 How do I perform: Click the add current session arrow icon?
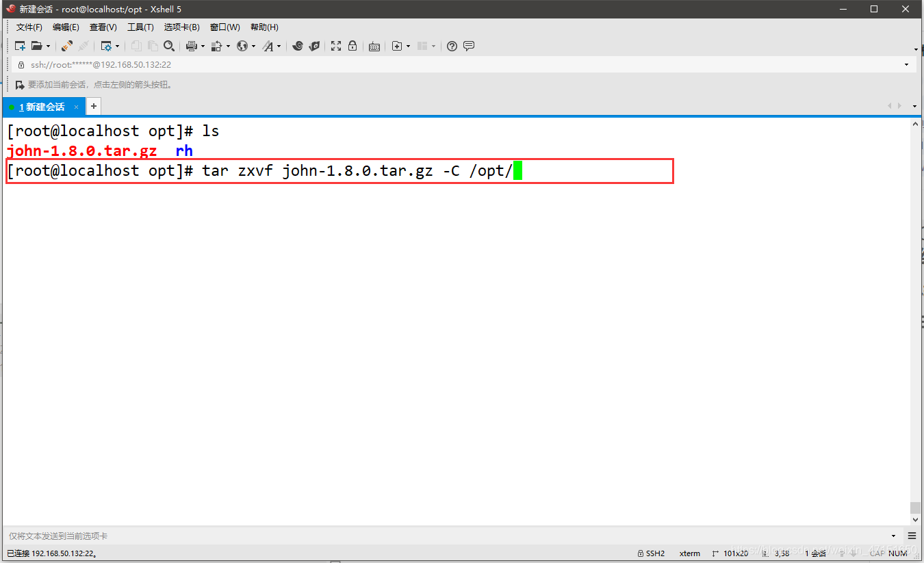(20, 85)
